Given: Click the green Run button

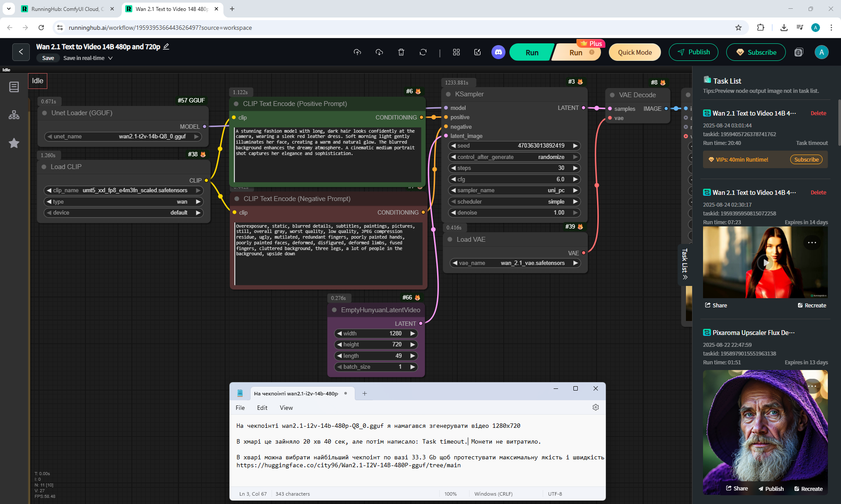Looking at the screenshot, I should coord(532,53).
